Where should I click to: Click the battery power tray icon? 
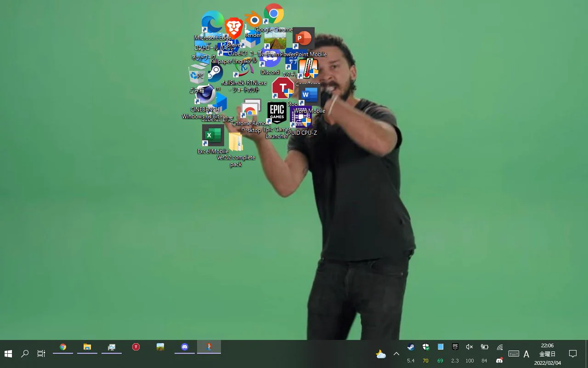click(484, 347)
